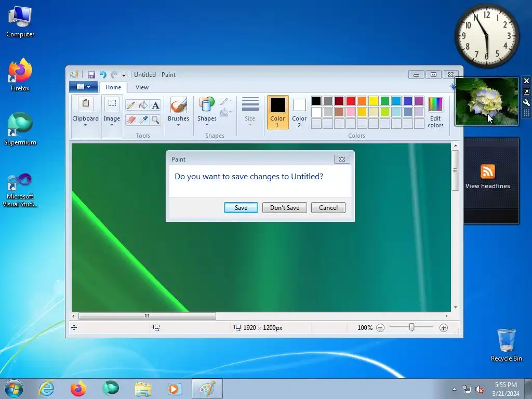This screenshot has width=532, height=399.
Task: Select the Fill with color bucket tool
Action: coord(143,105)
